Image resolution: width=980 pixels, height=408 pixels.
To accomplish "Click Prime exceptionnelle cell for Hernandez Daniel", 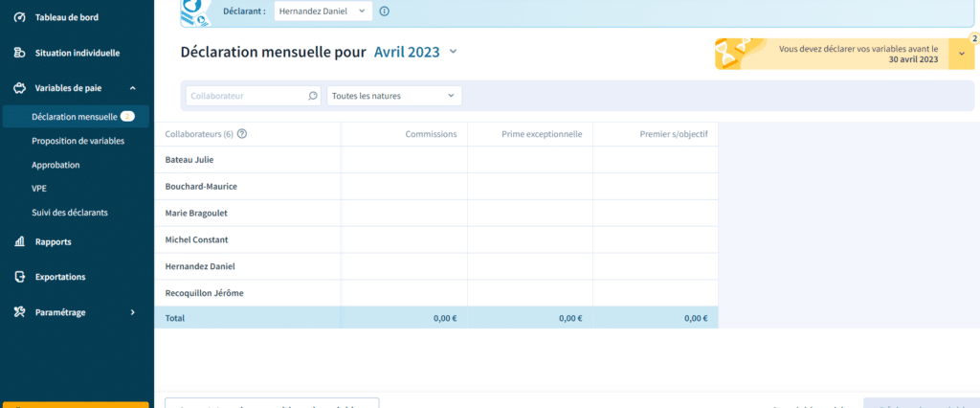I will [530, 266].
